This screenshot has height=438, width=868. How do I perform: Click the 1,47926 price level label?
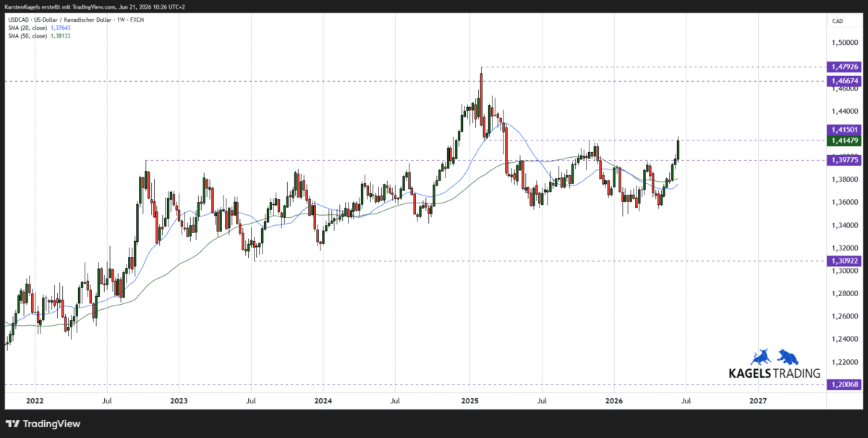coord(846,67)
